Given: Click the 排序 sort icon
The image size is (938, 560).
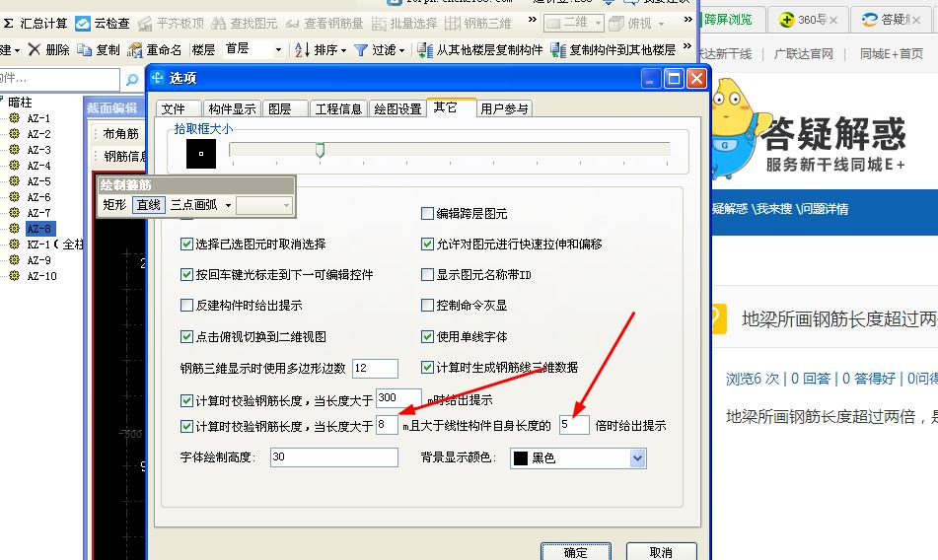Looking at the screenshot, I should point(302,50).
